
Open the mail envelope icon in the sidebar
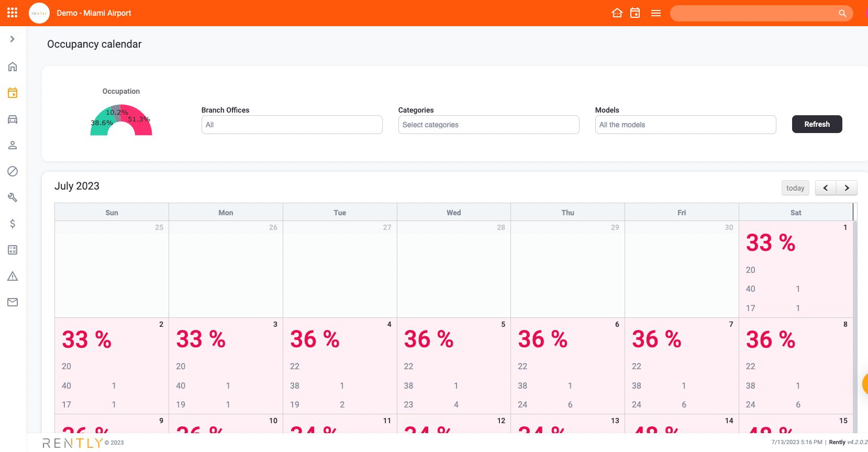point(13,302)
